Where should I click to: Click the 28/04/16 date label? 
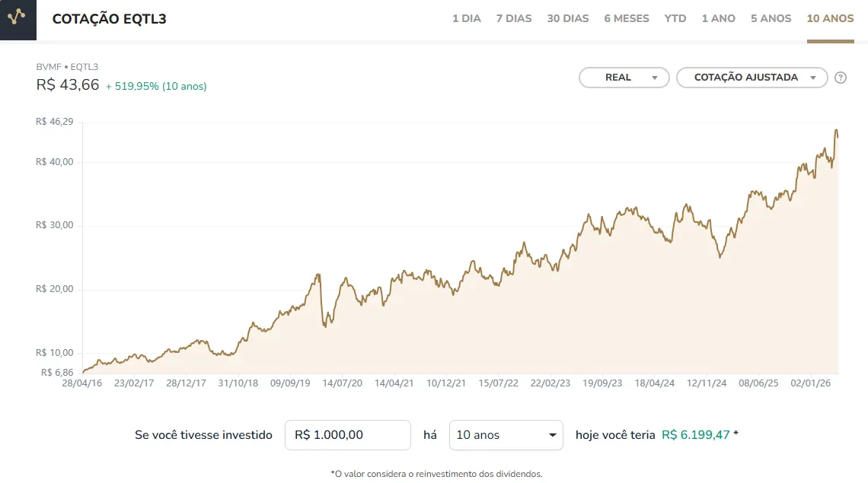pos(82,383)
